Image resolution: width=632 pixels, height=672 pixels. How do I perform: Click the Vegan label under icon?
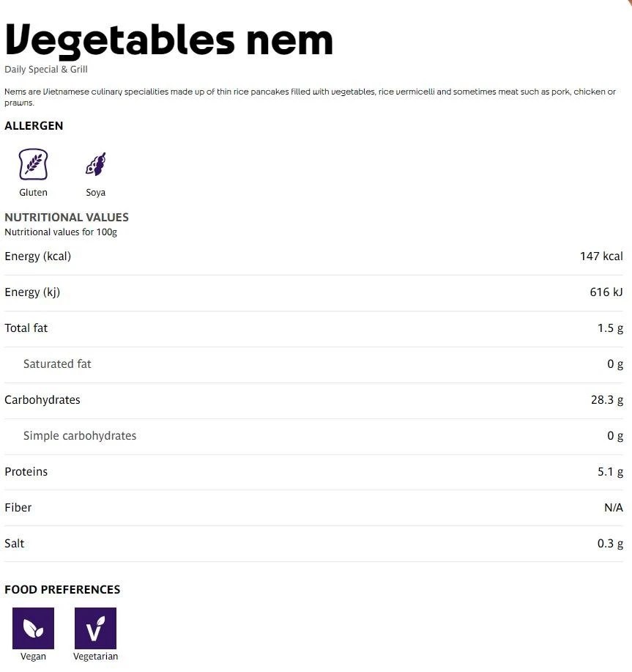pos(33,657)
